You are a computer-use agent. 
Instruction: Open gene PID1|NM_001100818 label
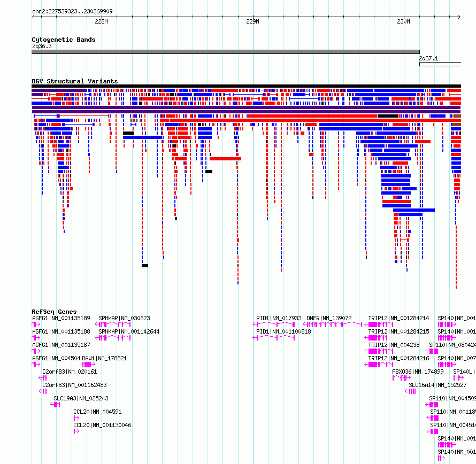click(283, 331)
